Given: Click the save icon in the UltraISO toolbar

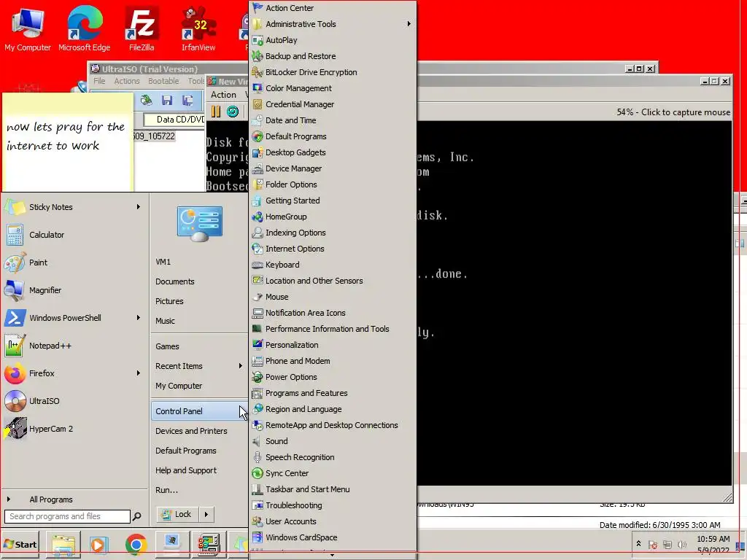Looking at the screenshot, I should (x=167, y=100).
